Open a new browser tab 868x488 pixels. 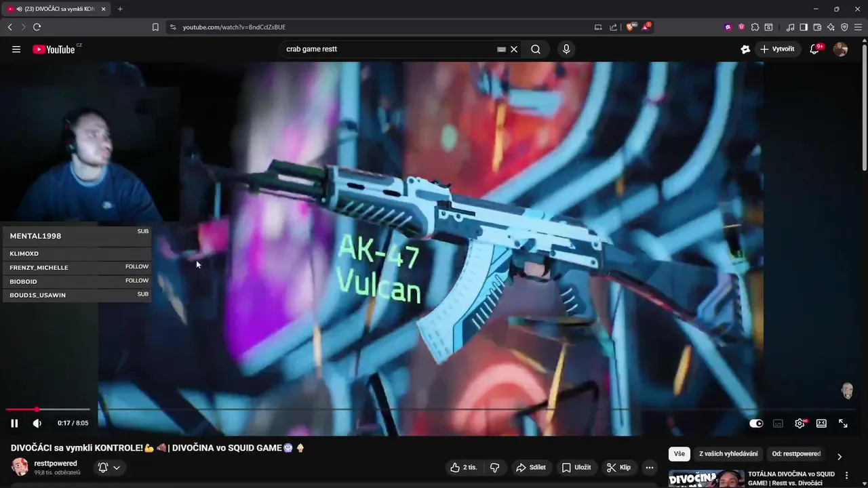pos(120,9)
